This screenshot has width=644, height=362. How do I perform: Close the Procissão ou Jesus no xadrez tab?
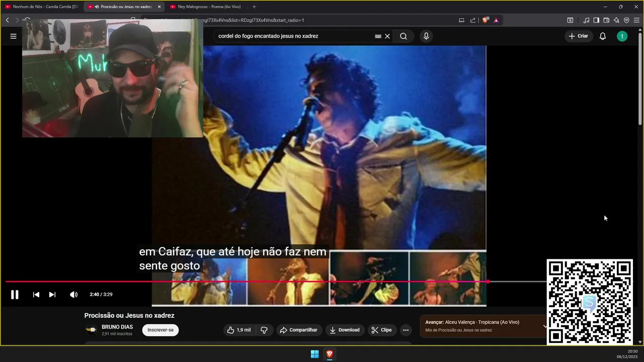coord(159,7)
